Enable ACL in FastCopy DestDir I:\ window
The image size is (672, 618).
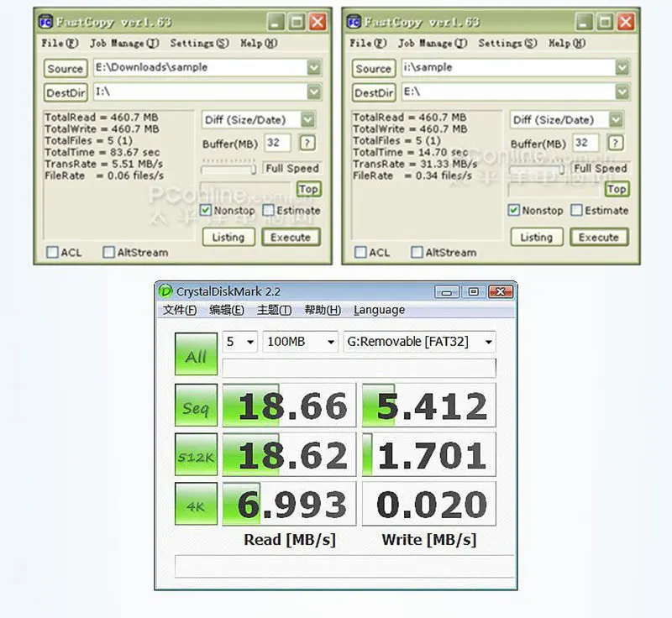pos(52,252)
